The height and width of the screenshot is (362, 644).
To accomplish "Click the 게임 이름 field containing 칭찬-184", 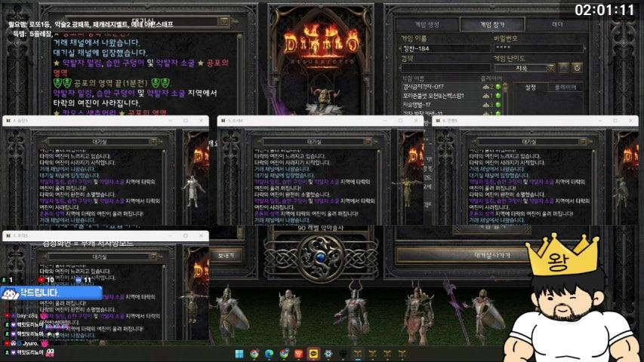I will pos(445,48).
